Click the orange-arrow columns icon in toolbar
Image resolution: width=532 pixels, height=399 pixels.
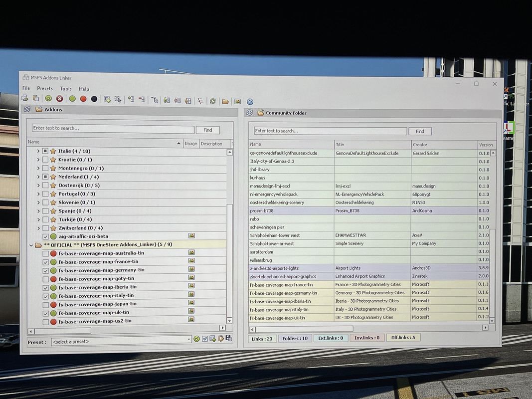(x=188, y=100)
